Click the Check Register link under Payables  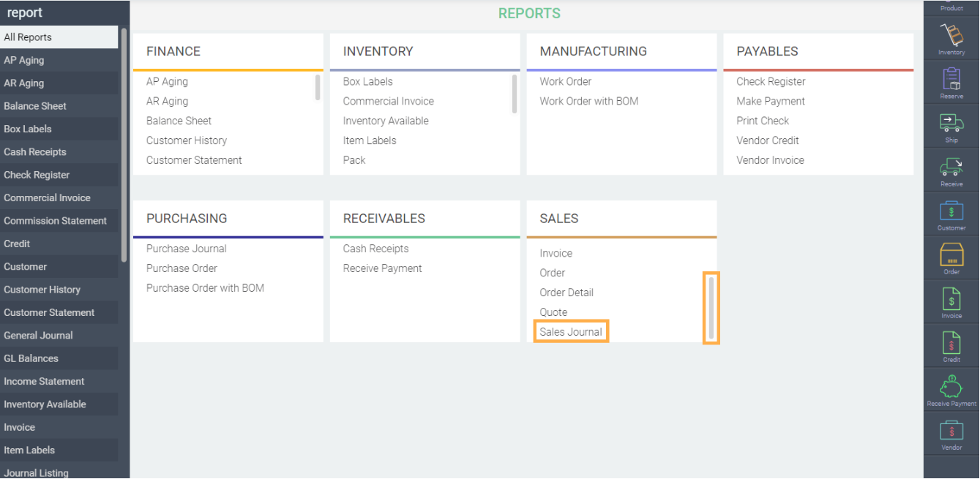(771, 82)
